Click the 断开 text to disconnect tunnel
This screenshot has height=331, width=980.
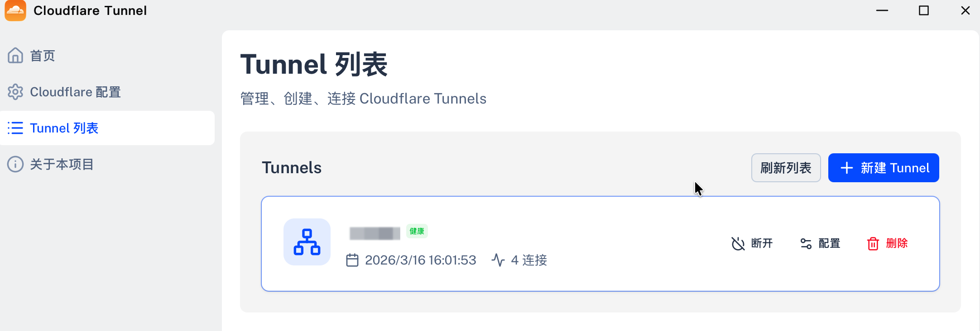762,244
